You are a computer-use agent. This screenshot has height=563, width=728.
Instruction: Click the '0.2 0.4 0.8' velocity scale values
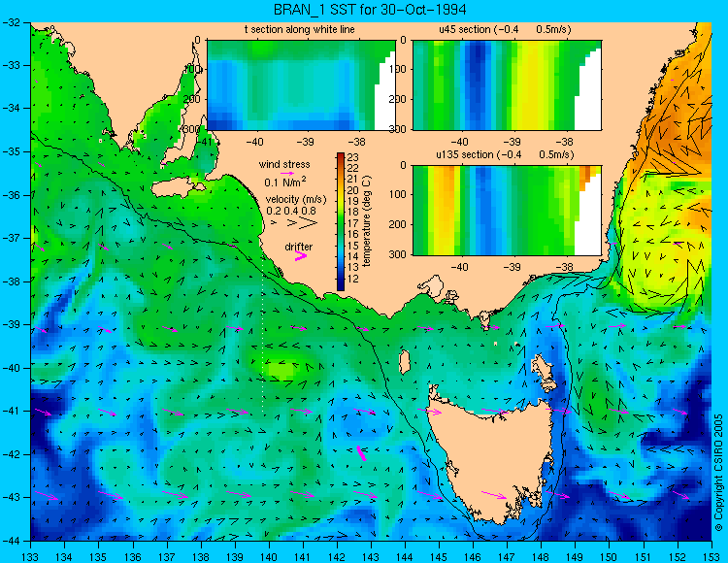[291, 211]
